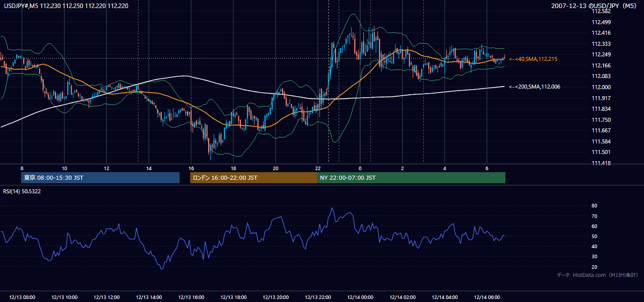Click price level 111.917 on axis
Screen dimensions: 644x302
pos(602,98)
